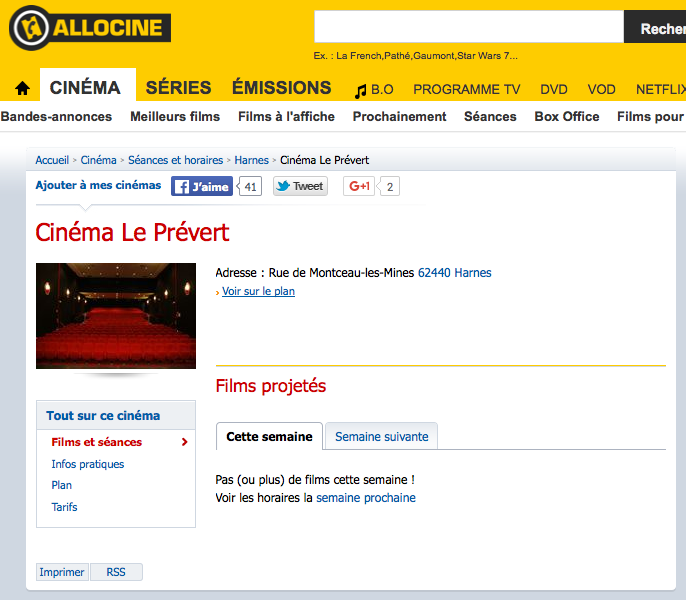Focus the search input field
Viewport: 686px width, 600px height.
[x=469, y=27]
